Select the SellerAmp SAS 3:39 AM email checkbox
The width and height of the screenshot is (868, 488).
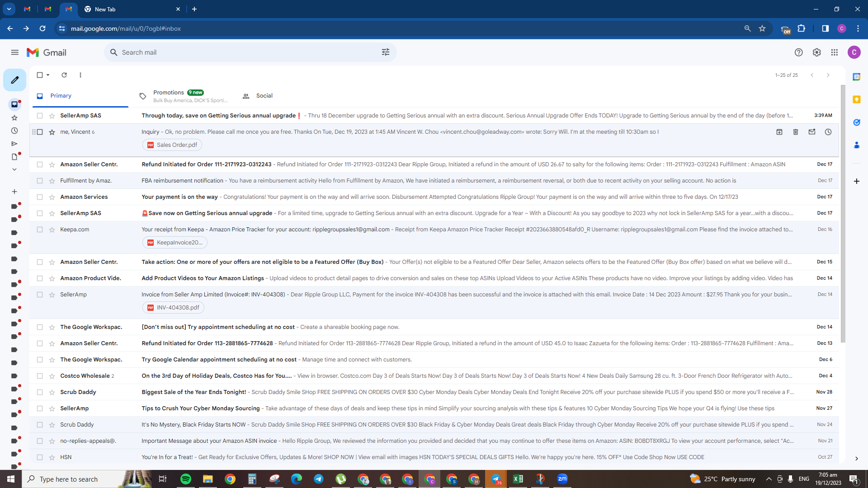point(40,116)
